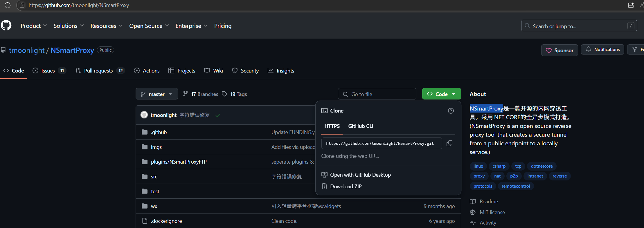Screen dimensions: 644x228
Task: Open the csharp topic tag
Action: click(x=499, y=166)
